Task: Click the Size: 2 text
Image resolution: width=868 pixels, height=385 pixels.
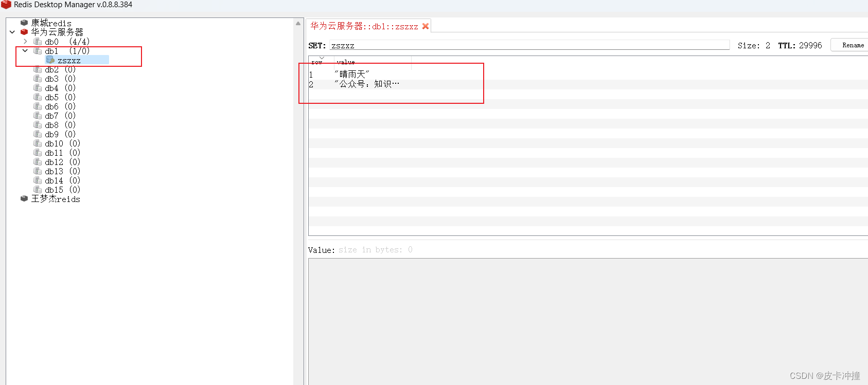Action: tap(754, 45)
